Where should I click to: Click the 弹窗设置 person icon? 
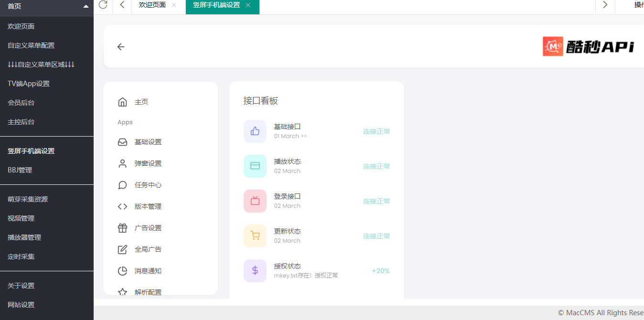click(122, 163)
